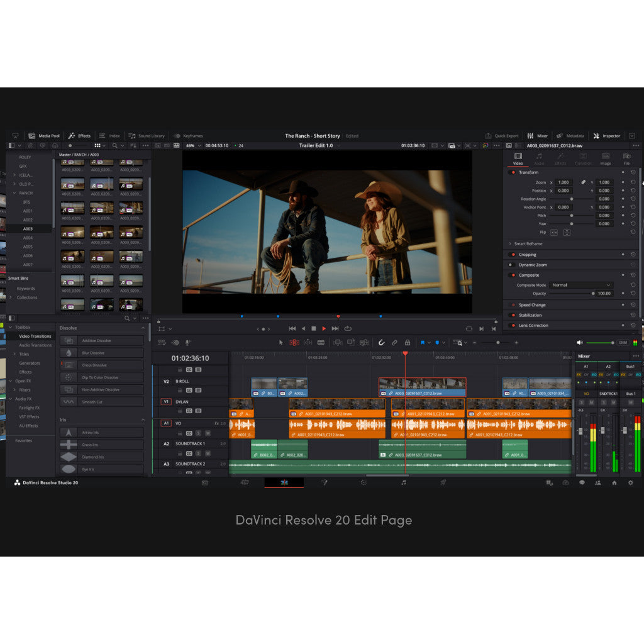644x644 pixels.
Task: Solo the A2 SOUNDTRACK 1 track S button
Action: point(198,453)
